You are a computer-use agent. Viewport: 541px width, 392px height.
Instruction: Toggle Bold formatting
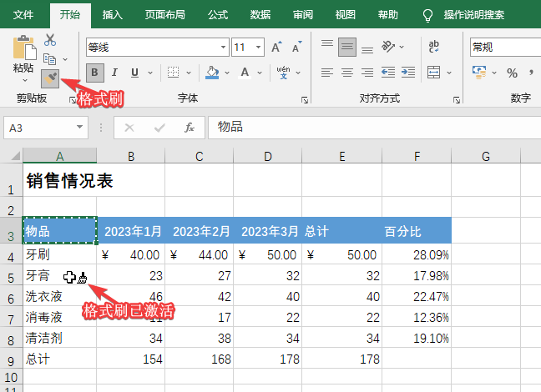point(94,73)
